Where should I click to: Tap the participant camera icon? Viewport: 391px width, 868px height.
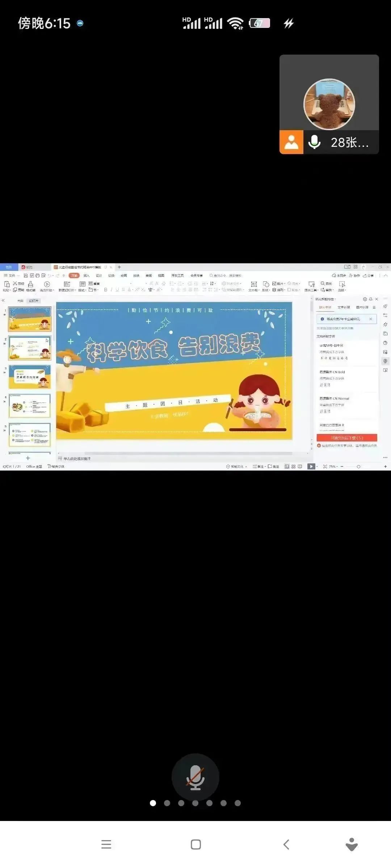pos(291,142)
